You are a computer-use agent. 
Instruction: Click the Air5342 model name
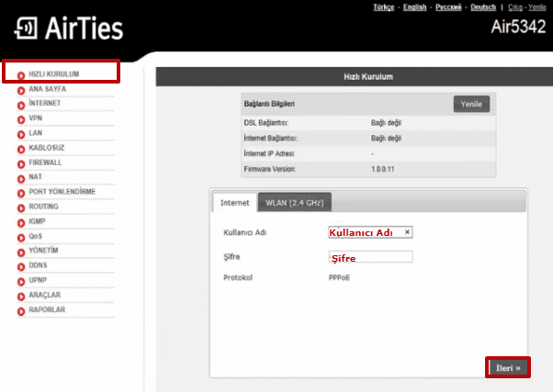tap(518, 27)
